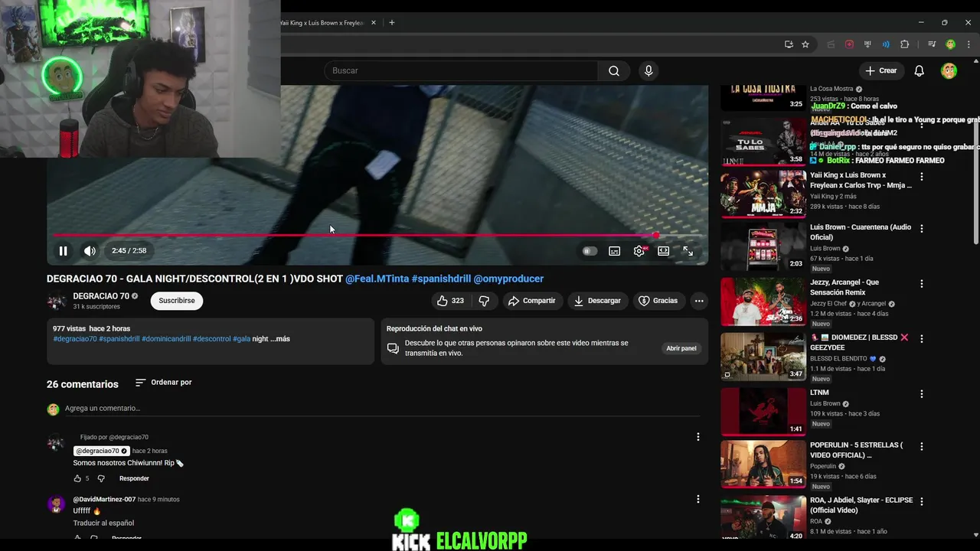Open the LTNM video thumbnail
The image size is (980, 551).
pyautogui.click(x=763, y=412)
